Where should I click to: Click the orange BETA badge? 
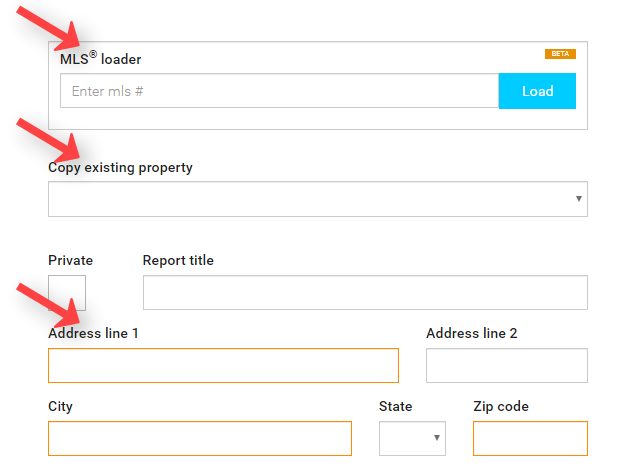click(x=560, y=54)
